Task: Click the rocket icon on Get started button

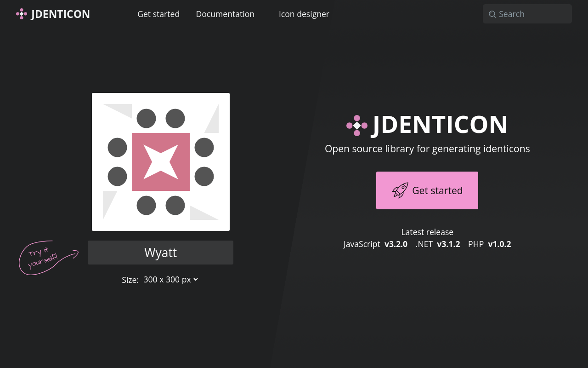Action: point(400,190)
